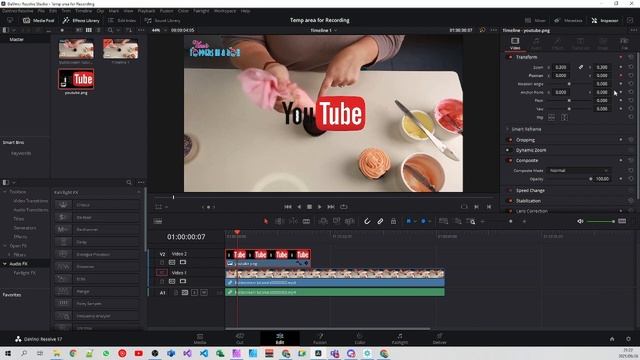This screenshot has height=360, width=640.
Task: Open the File menu
Action: point(41,11)
